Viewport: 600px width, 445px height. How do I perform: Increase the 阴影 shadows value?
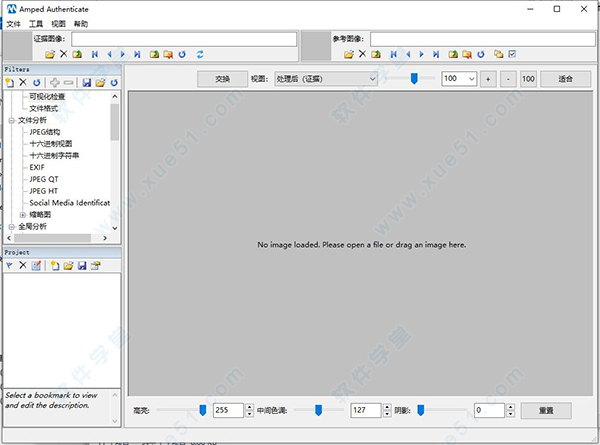click(x=510, y=407)
